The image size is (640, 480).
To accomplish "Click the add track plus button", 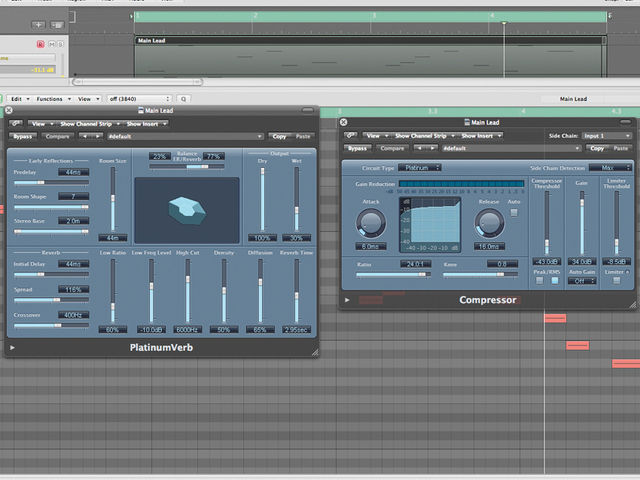I will pos(38,25).
